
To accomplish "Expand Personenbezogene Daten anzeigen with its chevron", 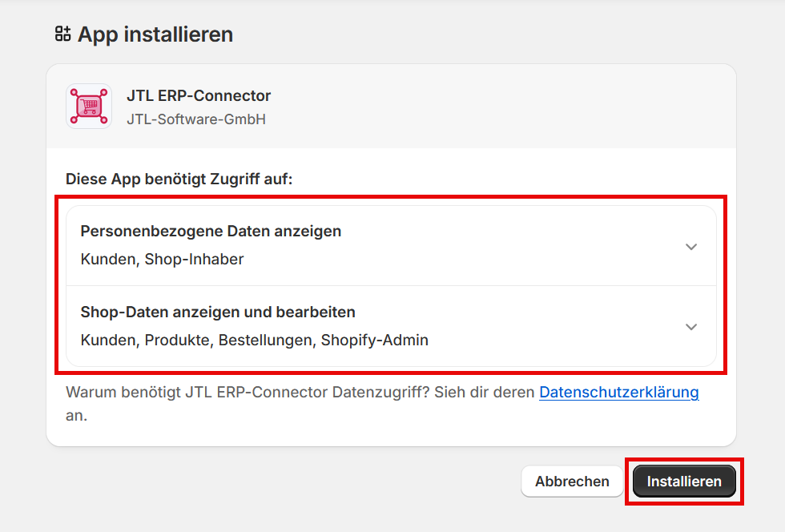I will pyautogui.click(x=691, y=247).
